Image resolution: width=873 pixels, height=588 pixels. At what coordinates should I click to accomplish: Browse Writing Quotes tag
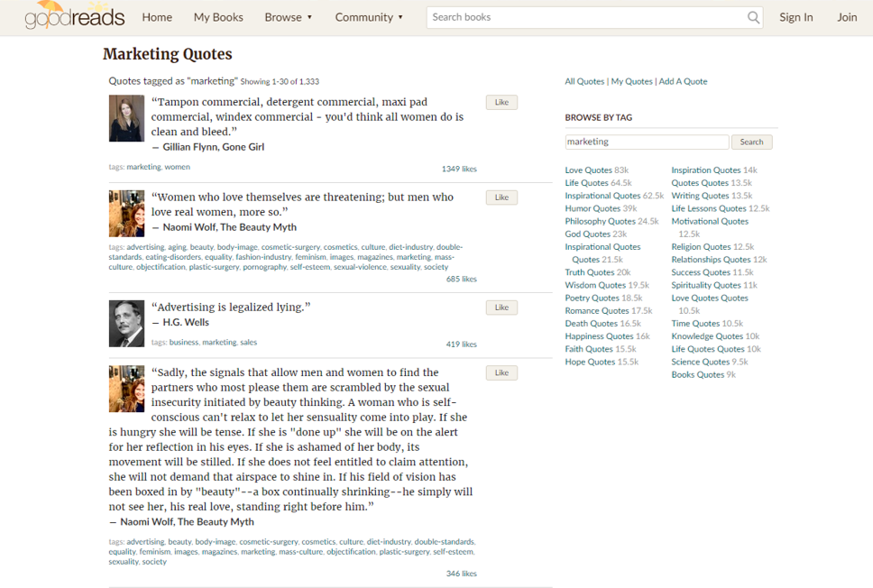point(700,196)
